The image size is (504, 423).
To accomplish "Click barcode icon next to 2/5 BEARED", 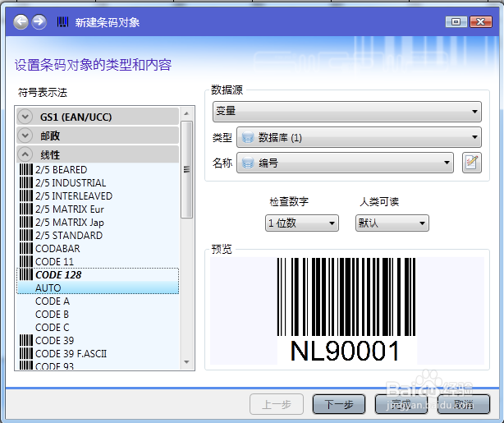I will coord(26,169).
